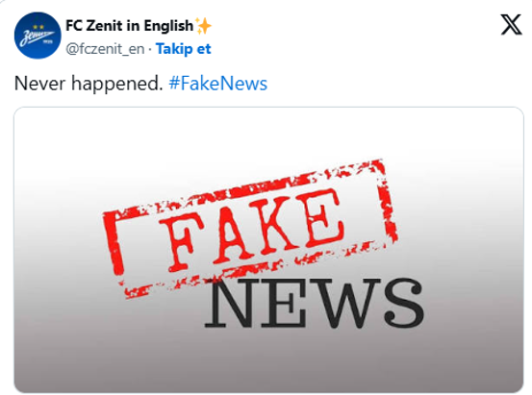Open the @fczenit_en handle
The image size is (532, 395).
[105, 49]
